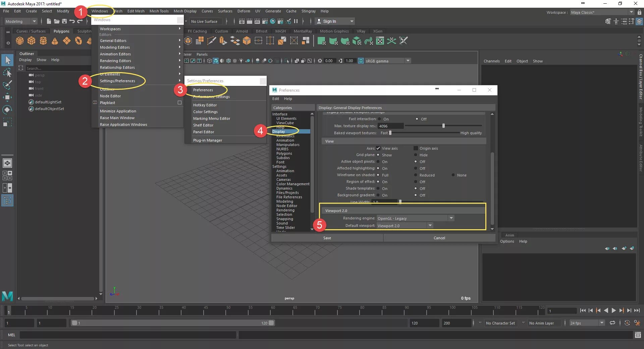Screen dimensions: 644x349
Task: Adjust Max texture display res slider
Action: point(443,126)
